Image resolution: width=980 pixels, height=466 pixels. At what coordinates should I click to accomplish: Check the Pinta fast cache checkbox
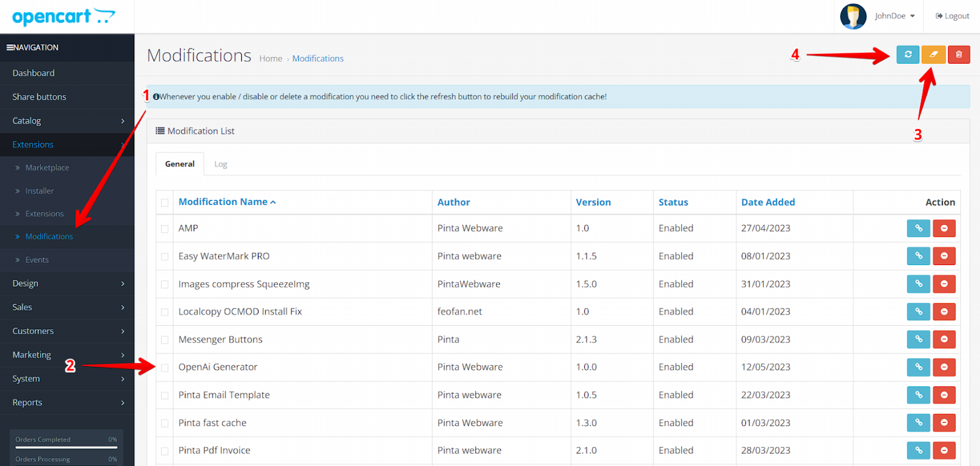165,423
